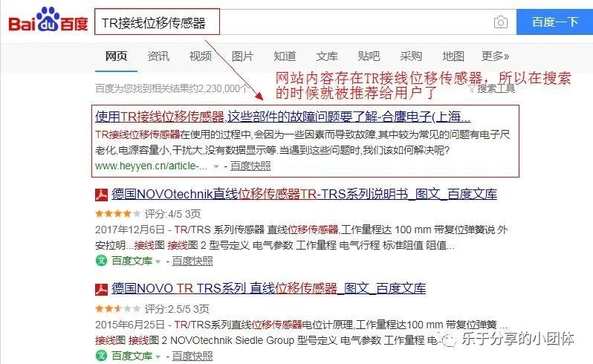Click text 评分:4/5 3页

pyautogui.click(x=172, y=214)
